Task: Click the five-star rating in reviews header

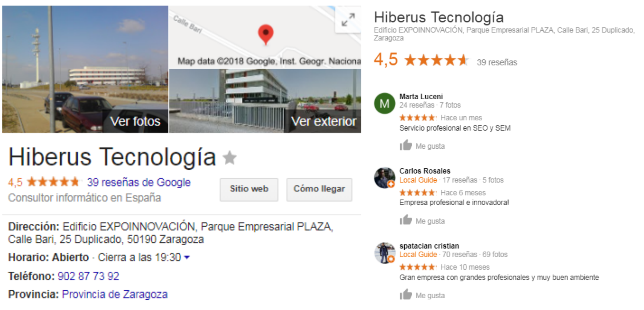Action: [x=436, y=60]
